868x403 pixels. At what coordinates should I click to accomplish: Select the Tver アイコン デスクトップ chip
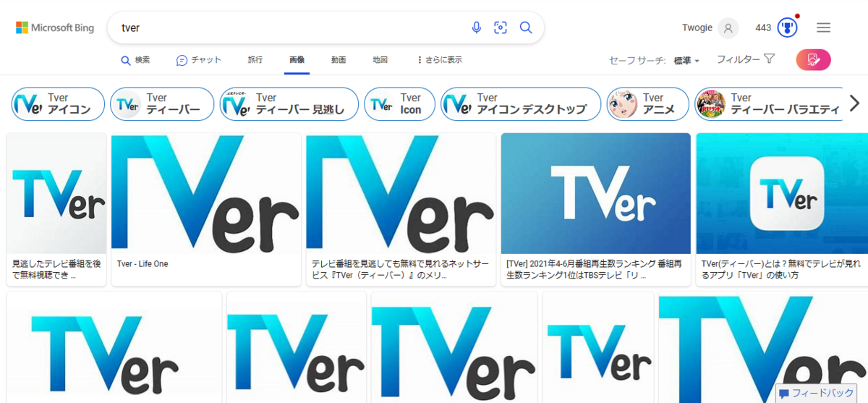click(521, 103)
